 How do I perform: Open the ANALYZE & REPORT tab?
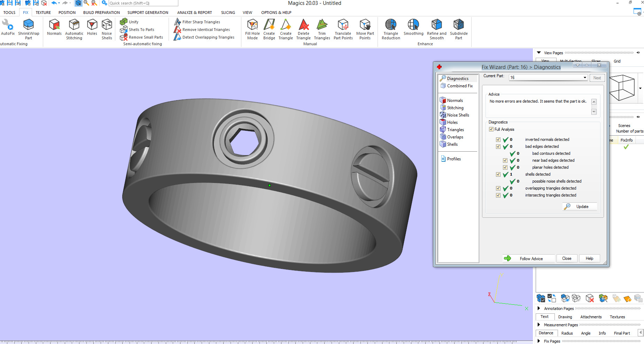tap(194, 13)
